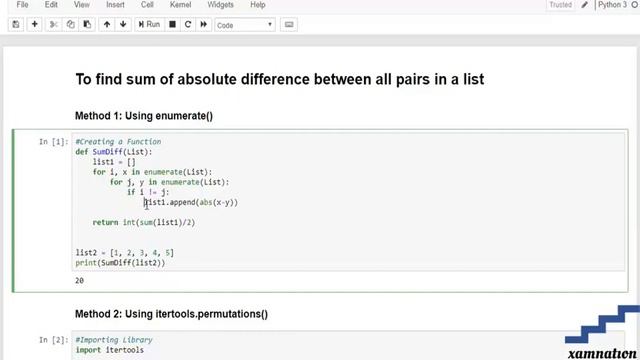Screen dimensions: 640x360
Task: Select the main notebook title heading
Action: [280, 79]
